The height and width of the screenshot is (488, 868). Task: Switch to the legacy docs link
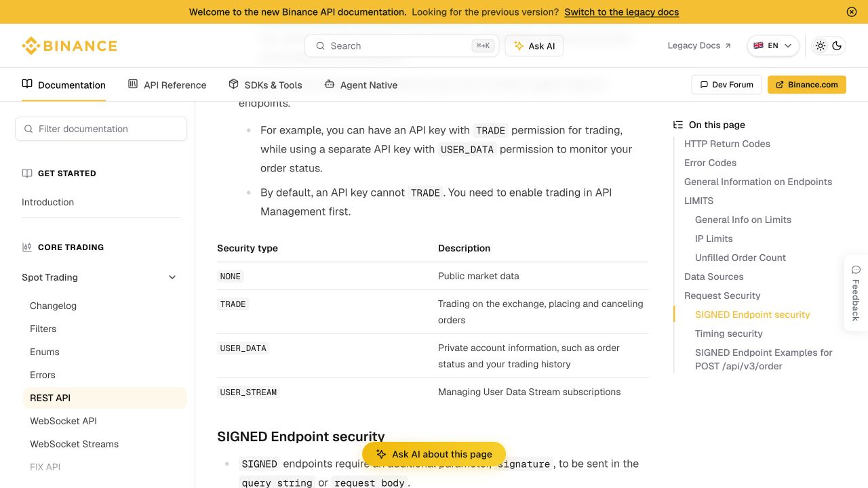pyautogui.click(x=621, y=12)
